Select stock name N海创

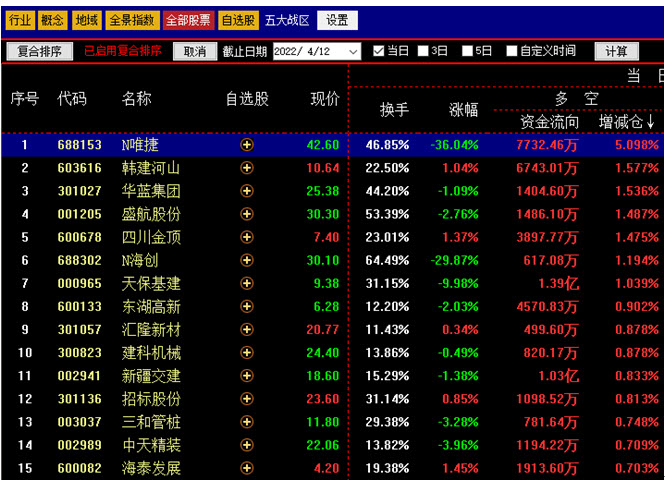point(140,260)
